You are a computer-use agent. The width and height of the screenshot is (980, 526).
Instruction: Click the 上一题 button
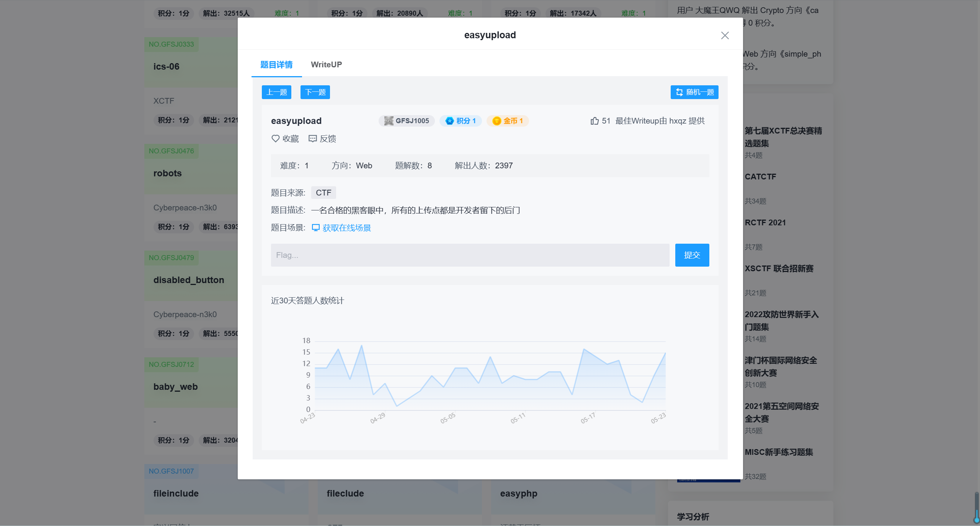click(276, 92)
